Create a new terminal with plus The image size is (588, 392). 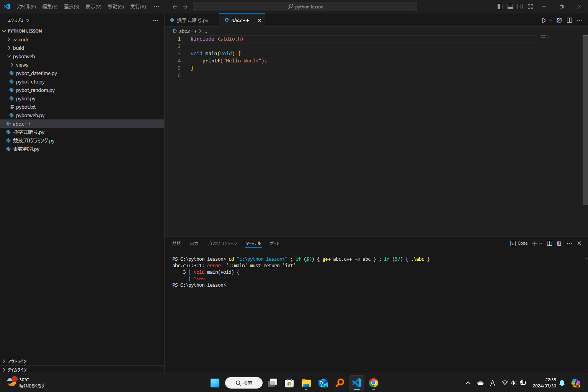click(x=534, y=243)
